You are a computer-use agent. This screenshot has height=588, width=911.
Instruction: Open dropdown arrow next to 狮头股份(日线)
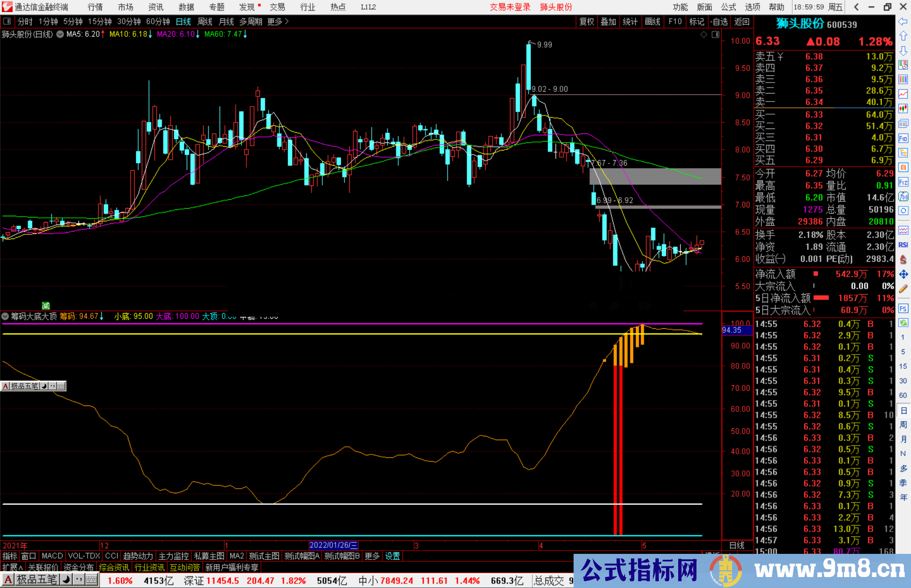pyautogui.click(x=60, y=35)
